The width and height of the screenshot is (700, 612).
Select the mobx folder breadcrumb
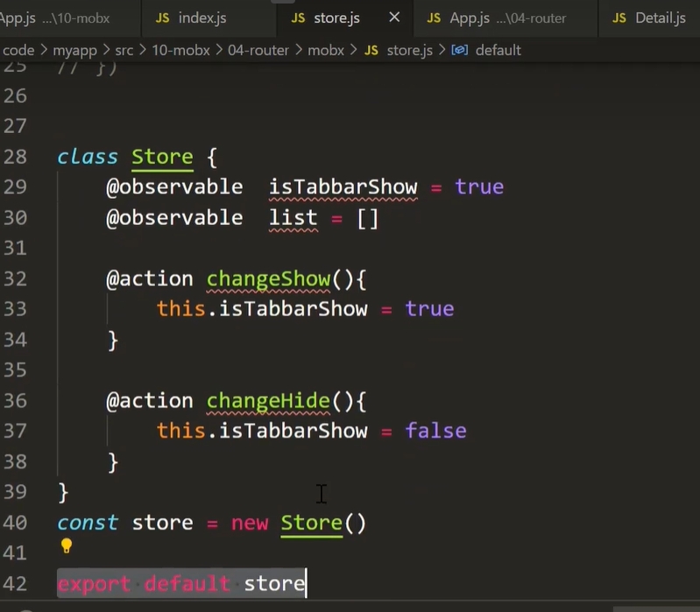pyautogui.click(x=325, y=50)
